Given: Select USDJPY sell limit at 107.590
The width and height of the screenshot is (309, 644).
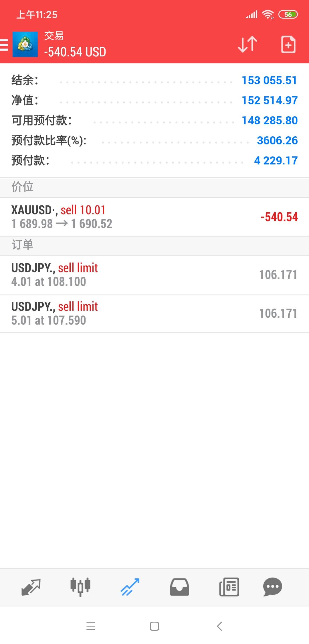Looking at the screenshot, I should (x=154, y=313).
